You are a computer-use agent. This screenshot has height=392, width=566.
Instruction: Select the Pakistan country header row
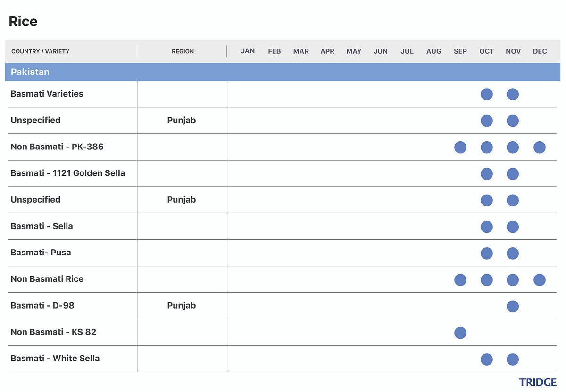[283, 72]
